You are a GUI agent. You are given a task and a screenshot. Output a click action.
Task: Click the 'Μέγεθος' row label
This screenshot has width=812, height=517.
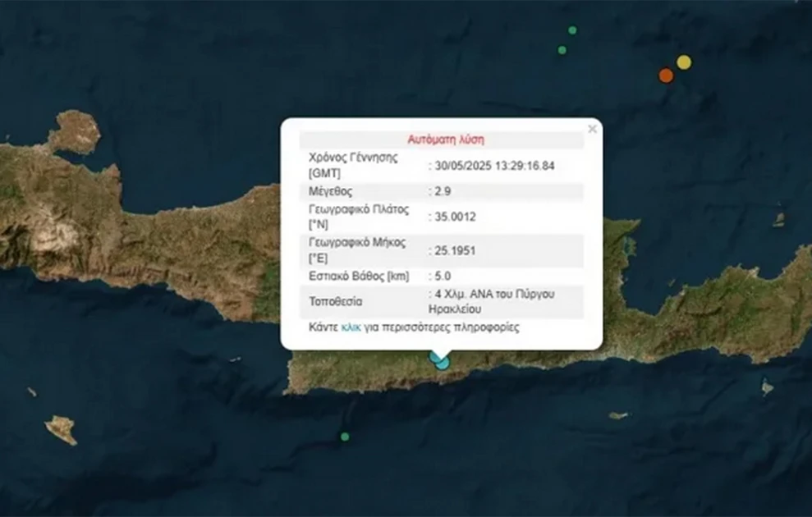330,191
